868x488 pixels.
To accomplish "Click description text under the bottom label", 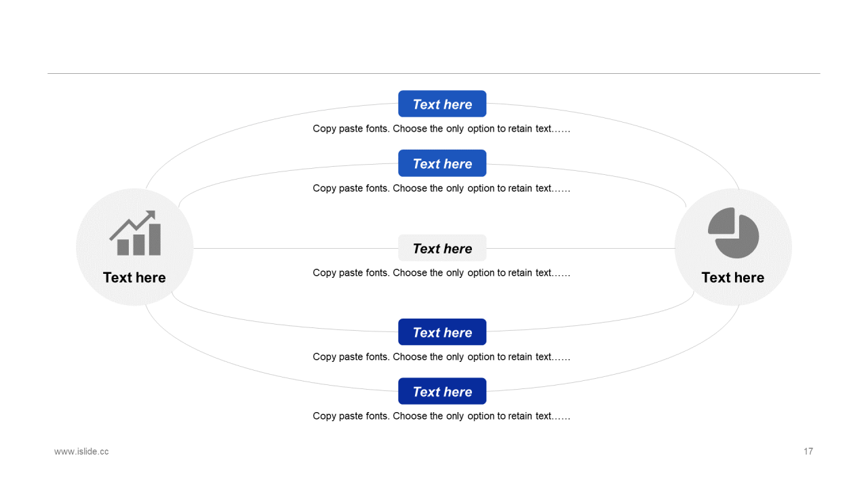I will point(441,416).
